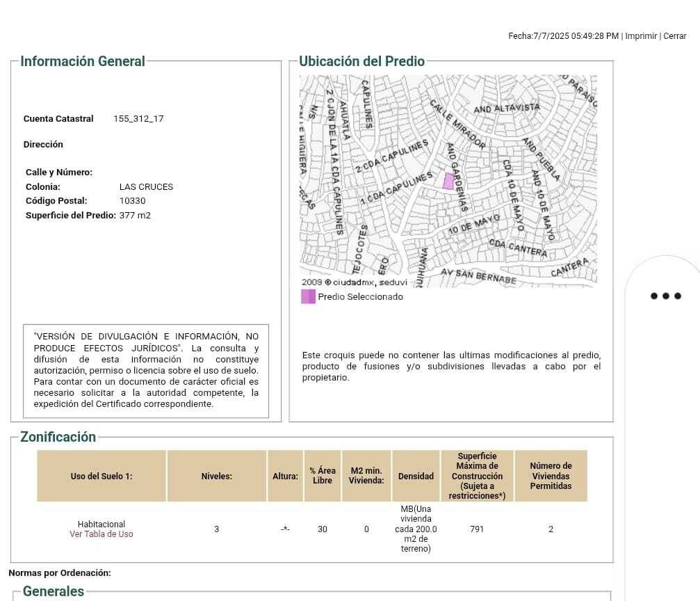Select the Código Postal value 10330

(x=132, y=201)
